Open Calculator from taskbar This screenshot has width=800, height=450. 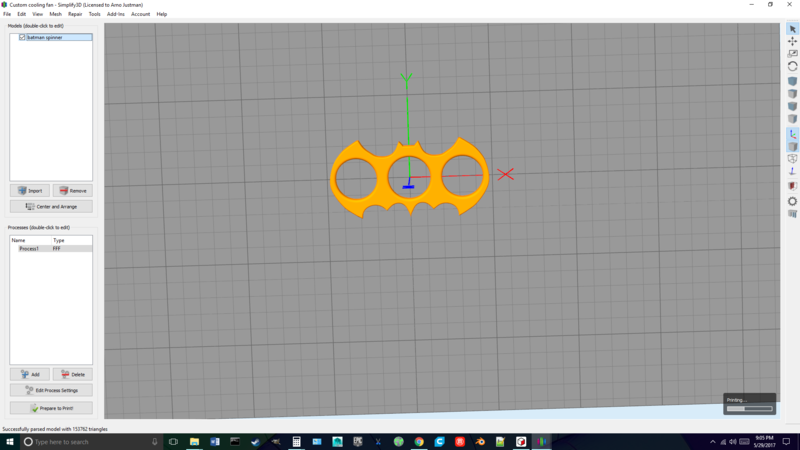[296, 442]
